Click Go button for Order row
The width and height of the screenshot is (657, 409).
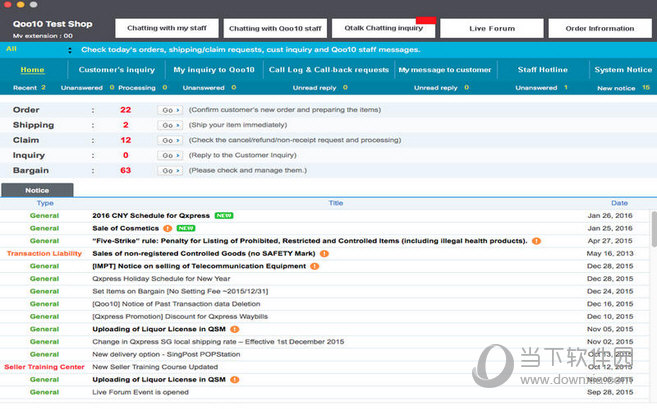pos(170,110)
